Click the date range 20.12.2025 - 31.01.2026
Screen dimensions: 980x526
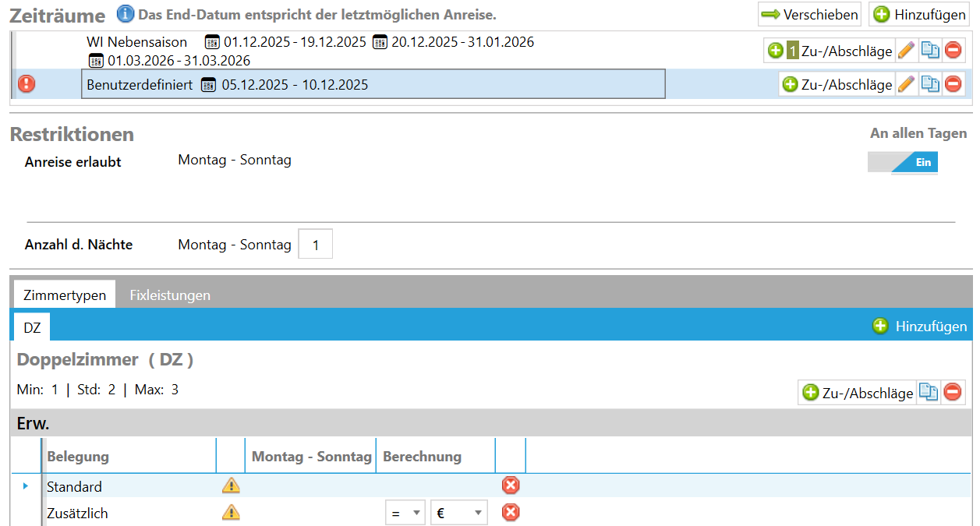coord(463,42)
